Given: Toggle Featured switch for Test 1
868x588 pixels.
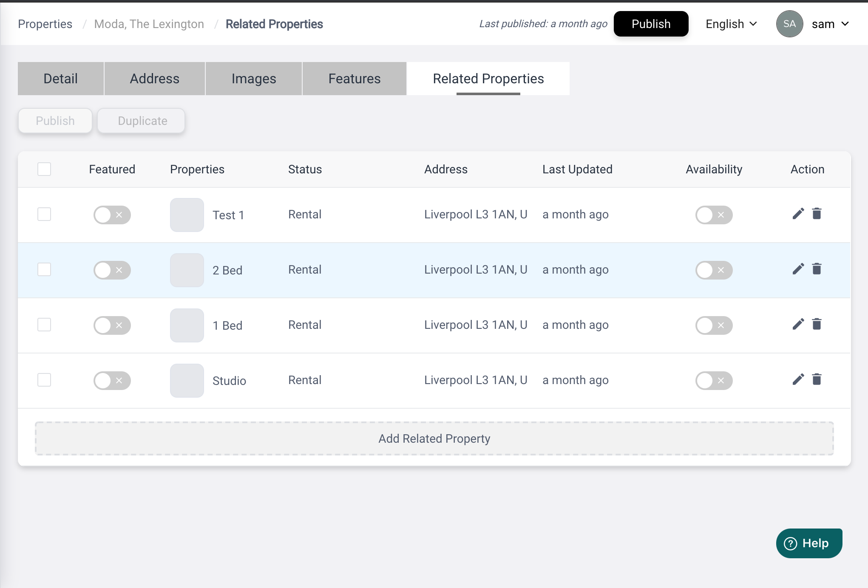Looking at the screenshot, I should [112, 215].
